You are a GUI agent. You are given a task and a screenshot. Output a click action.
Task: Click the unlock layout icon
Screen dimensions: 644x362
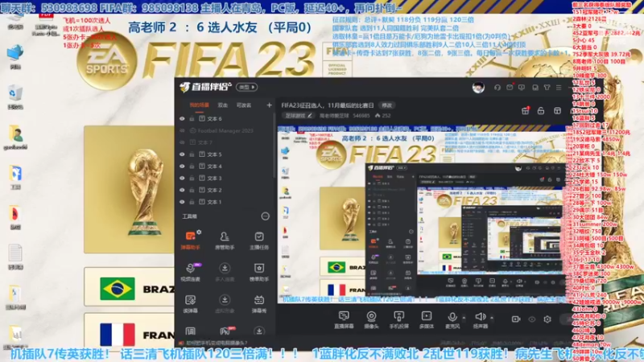click(x=541, y=111)
